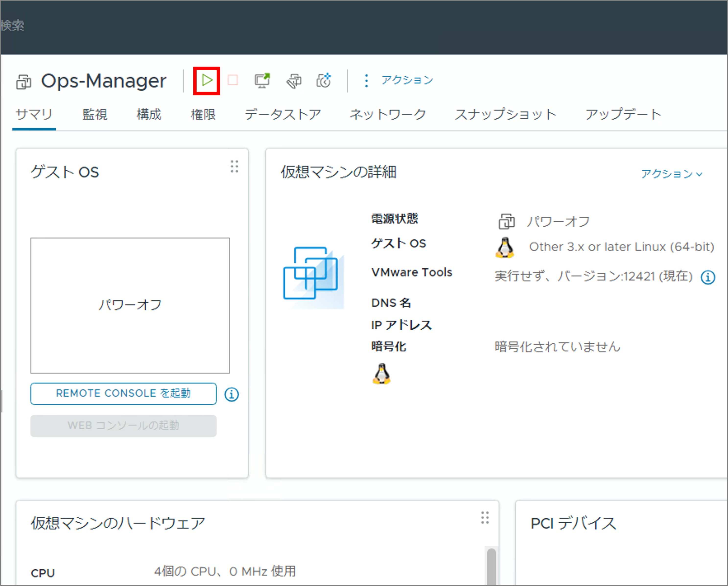Expand アクション dropdown in 仮想マシンの詳細 card
This screenshot has height=586, width=728.
click(672, 174)
